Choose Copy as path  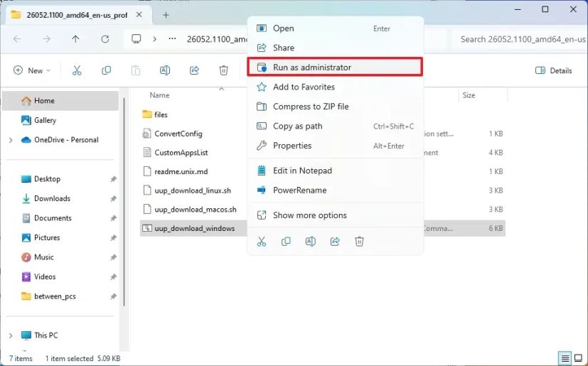(x=336, y=126)
